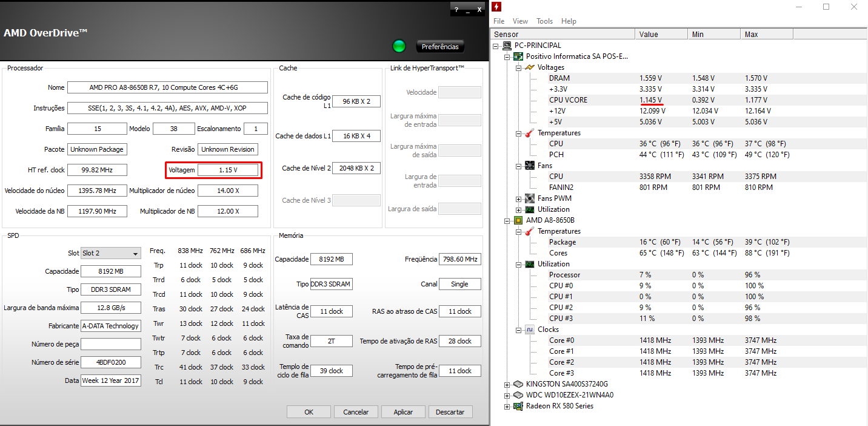Click the motherboard Temperatures thermometer icon
The width and height of the screenshot is (868, 426).
click(529, 133)
